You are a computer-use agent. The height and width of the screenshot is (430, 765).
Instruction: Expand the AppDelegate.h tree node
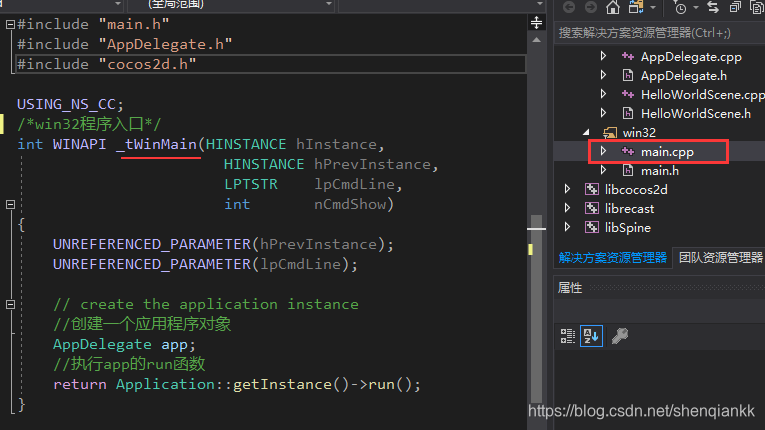pyautogui.click(x=604, y=75)
